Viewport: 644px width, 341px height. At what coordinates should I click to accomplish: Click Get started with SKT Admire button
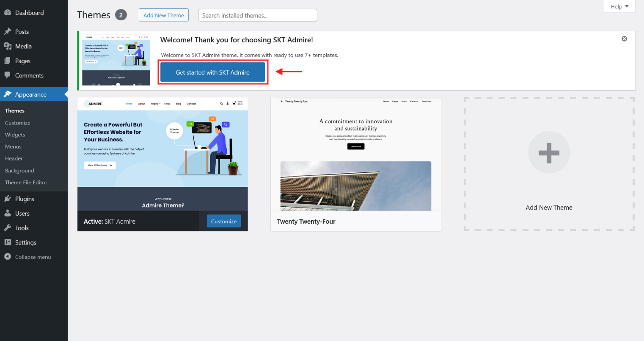[213, 72]
